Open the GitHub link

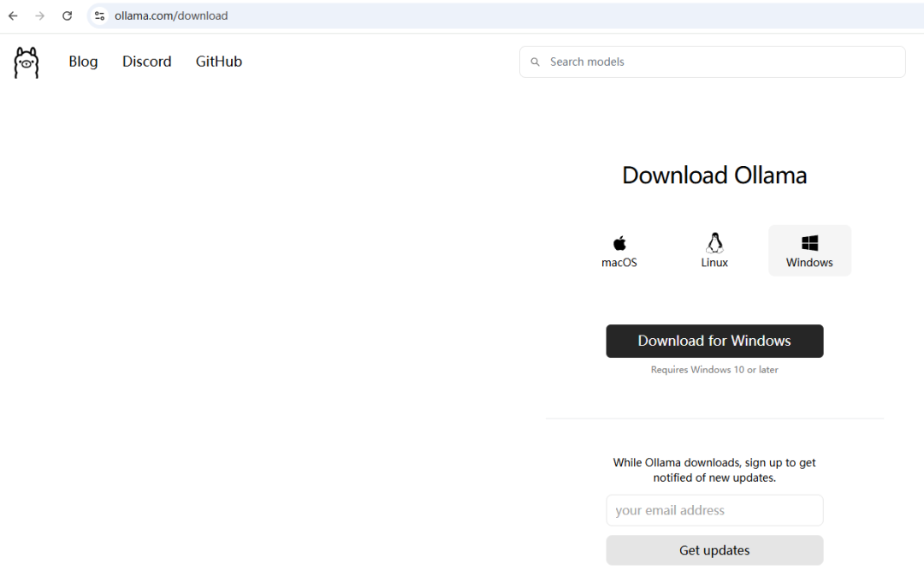click(219, 62)
